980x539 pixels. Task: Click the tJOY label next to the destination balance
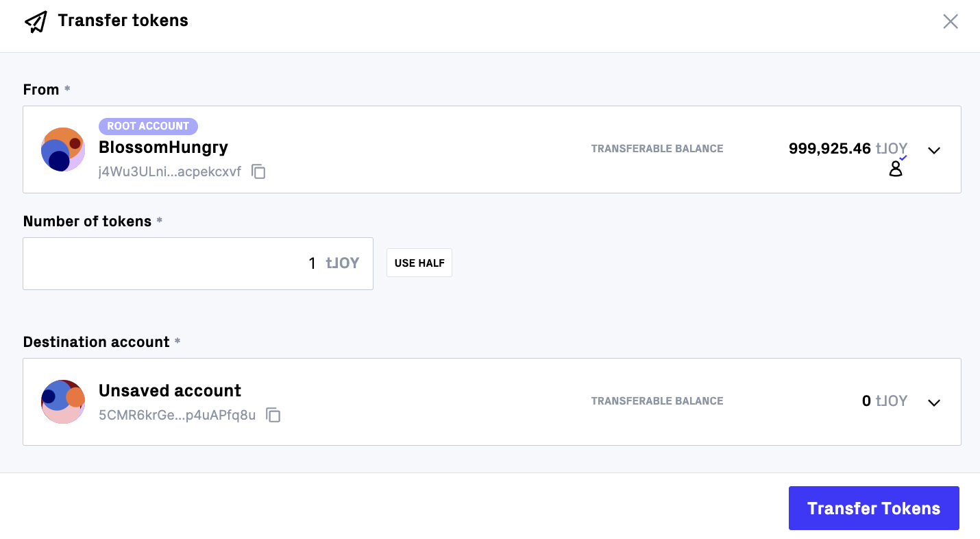pos(891,400)
